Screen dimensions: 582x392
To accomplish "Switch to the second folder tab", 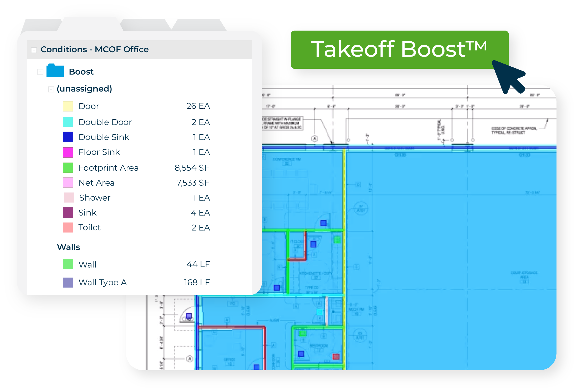I will (x=90, y=24).
